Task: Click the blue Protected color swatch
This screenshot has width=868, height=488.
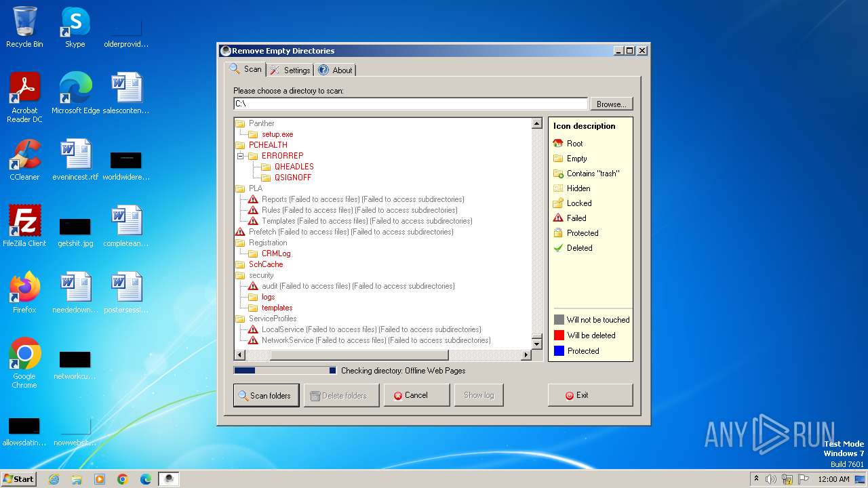Action: click(559, 351)
